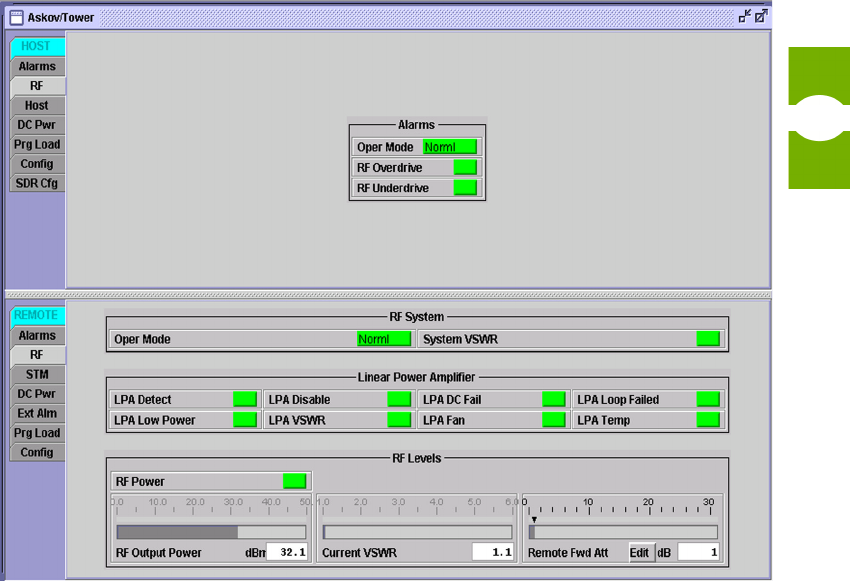Click the LPA DC Fail status light
850x581 pixels.
tap(554, 399)
